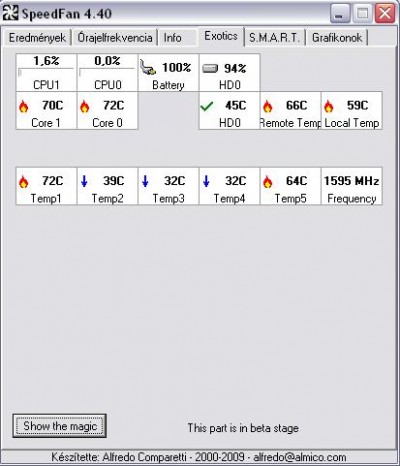This screenshot has height=466, width=400.
Task: Click the flame icon next to Core 0
Action: (85, 106)
